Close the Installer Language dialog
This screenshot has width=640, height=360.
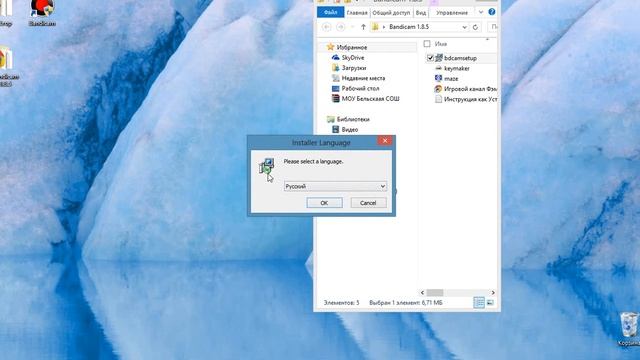coord(385,141)
